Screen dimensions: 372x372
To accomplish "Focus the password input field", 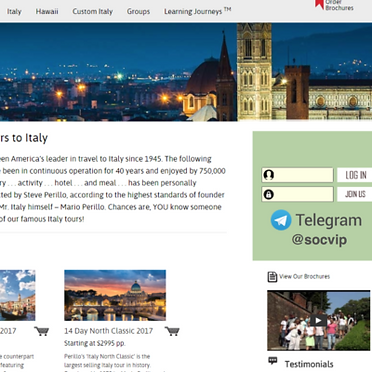I will (x=297, y=194).
